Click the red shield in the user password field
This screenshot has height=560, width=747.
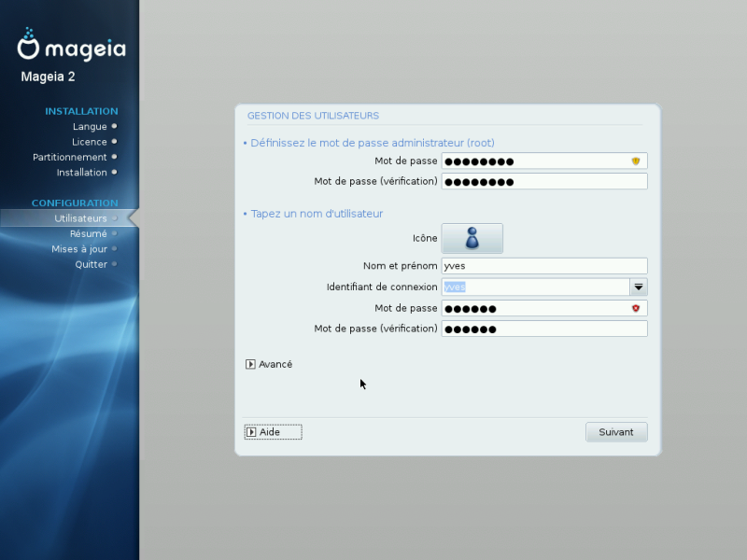coord(636,308)
